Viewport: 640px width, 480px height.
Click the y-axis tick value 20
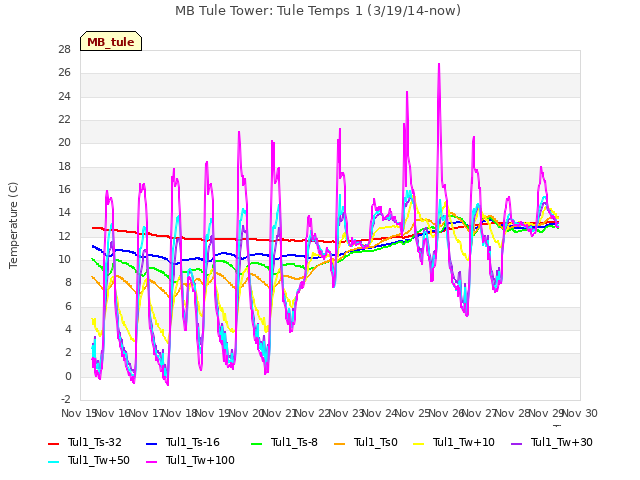[x=65, y=143]
